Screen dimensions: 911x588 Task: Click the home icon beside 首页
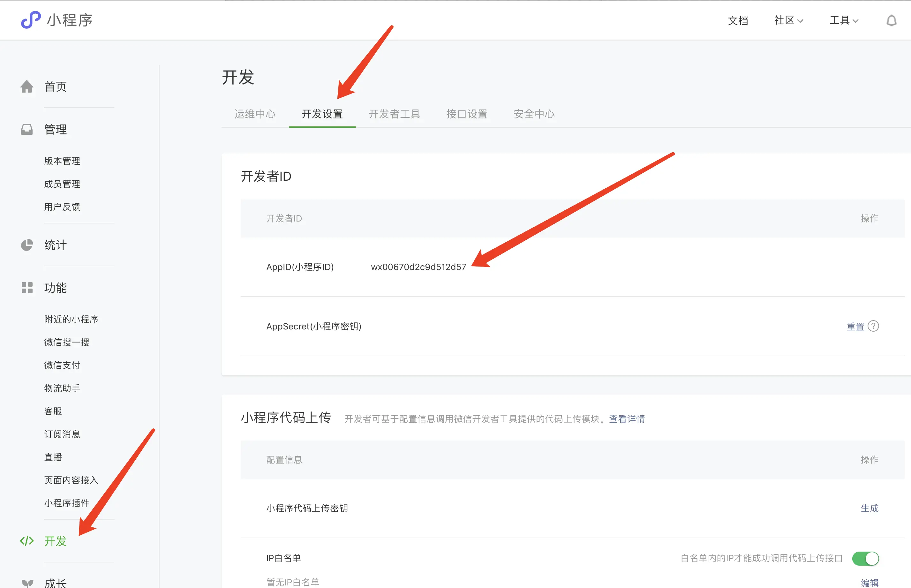pyautogui.click(x=27, y=87)
